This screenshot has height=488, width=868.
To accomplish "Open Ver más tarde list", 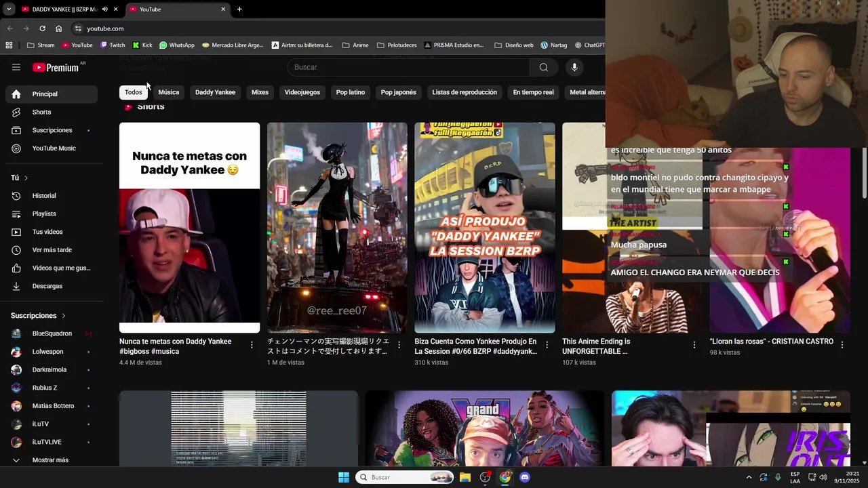I will point(52,250).
